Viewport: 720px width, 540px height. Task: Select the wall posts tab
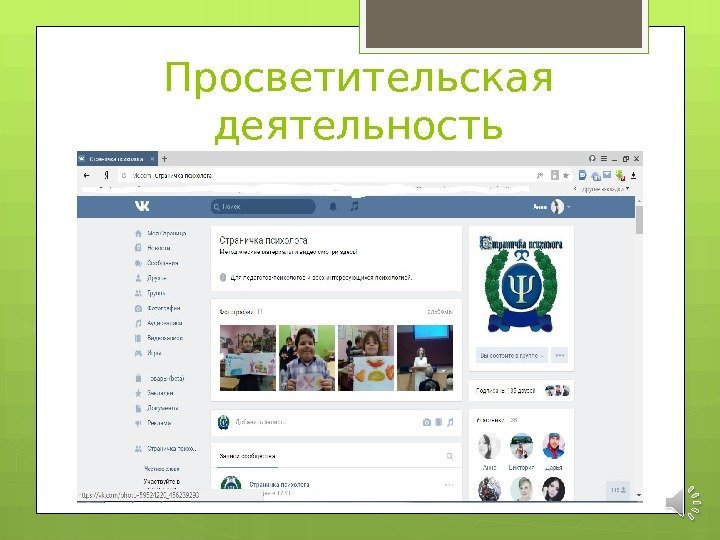coord(248,456)
